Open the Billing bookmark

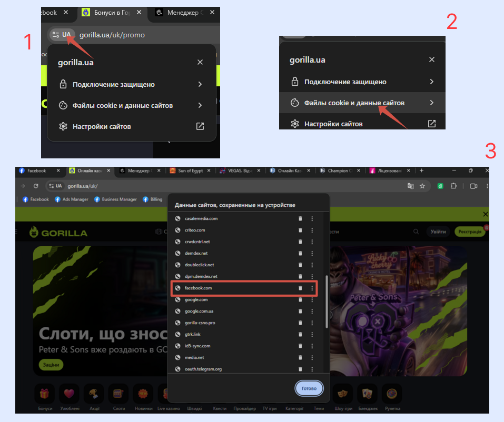(x=153, y=199)
